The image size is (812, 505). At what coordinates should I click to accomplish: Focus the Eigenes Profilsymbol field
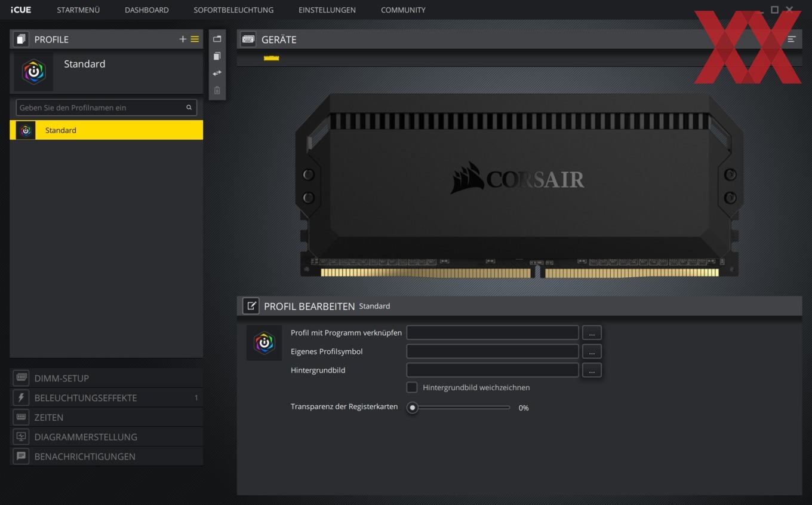point(493,351)
